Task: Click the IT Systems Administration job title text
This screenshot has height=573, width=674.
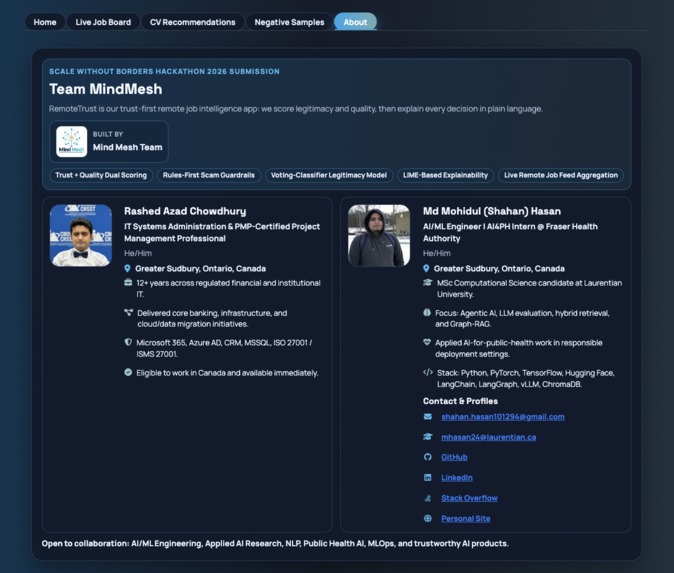Action: (222, 233)
